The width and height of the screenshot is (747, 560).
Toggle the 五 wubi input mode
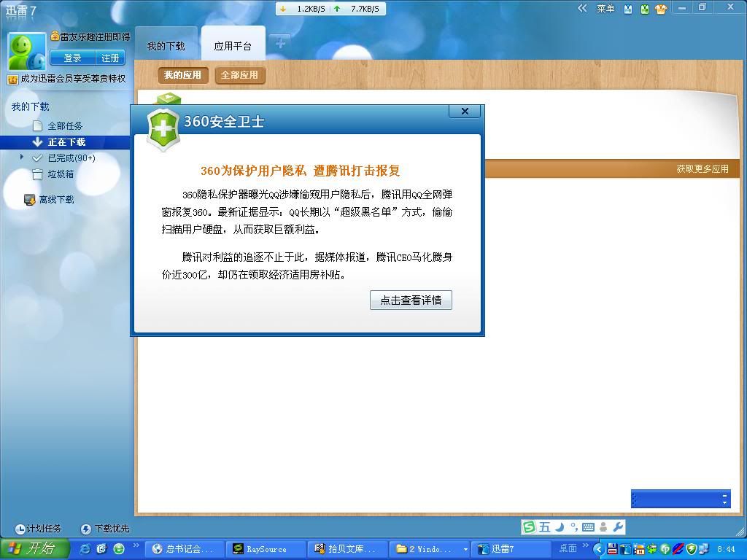pyautogui.click(x=545, y=526)
